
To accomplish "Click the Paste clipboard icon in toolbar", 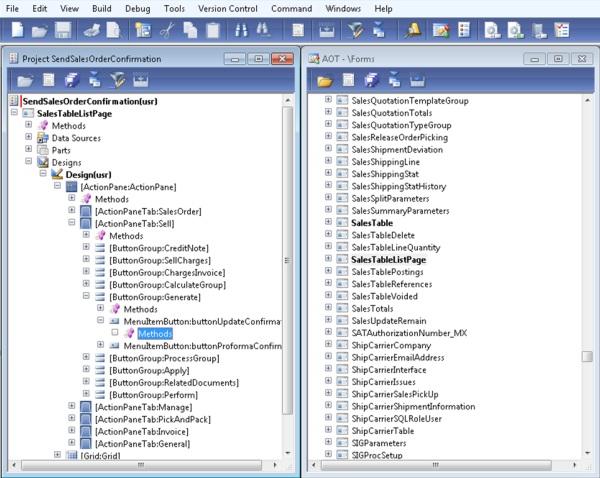I will (212, 32).
